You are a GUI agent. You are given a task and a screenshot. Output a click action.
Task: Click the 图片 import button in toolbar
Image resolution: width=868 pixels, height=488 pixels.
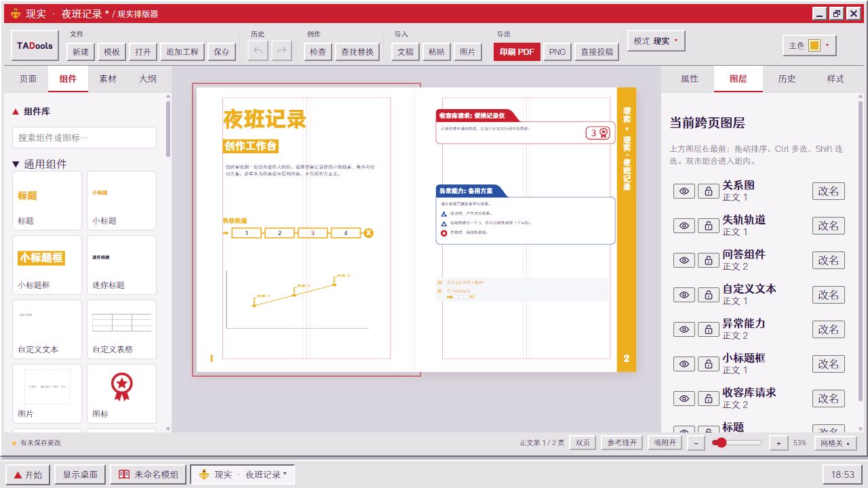click(x=467, y=52)
